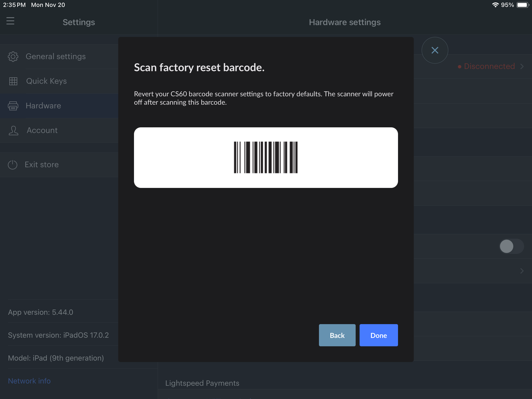Tap the factory reset barcode image
Screen dimensions: 532x399
[x=266, y=157]
